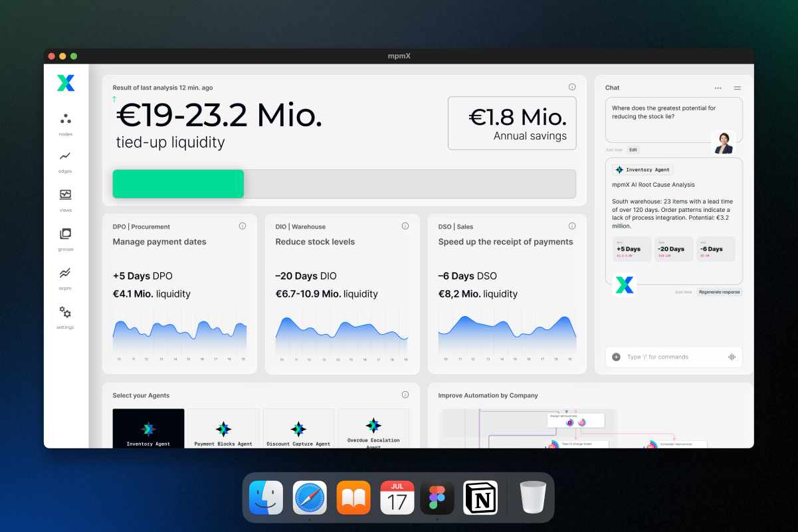798x532 pixels.
Task: Click the green up arrow above liquidity figure
Action: (114, 99)
